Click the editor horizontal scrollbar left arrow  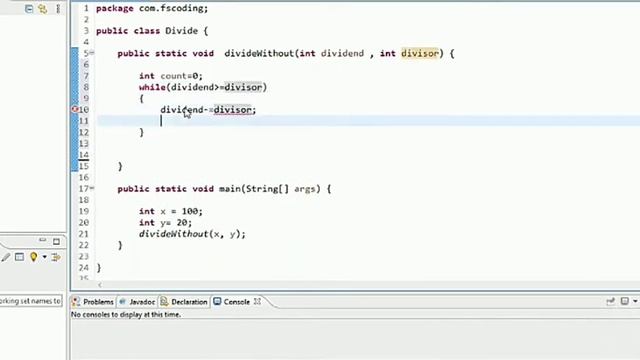[x=100, y=284]
